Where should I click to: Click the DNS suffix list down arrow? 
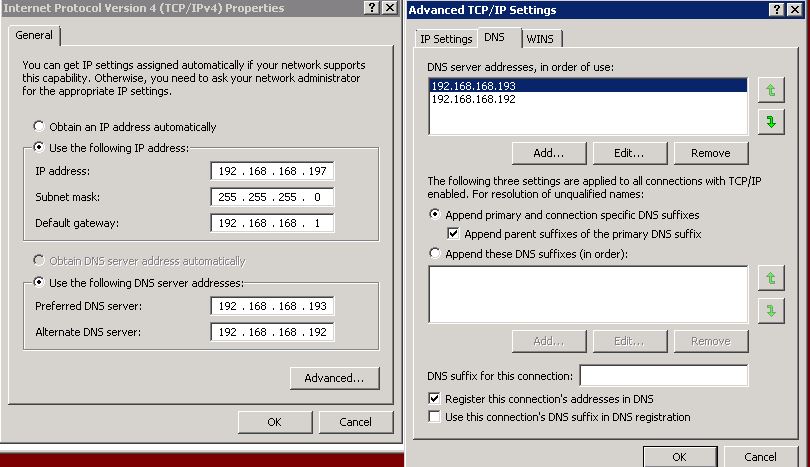pos(771,310)
